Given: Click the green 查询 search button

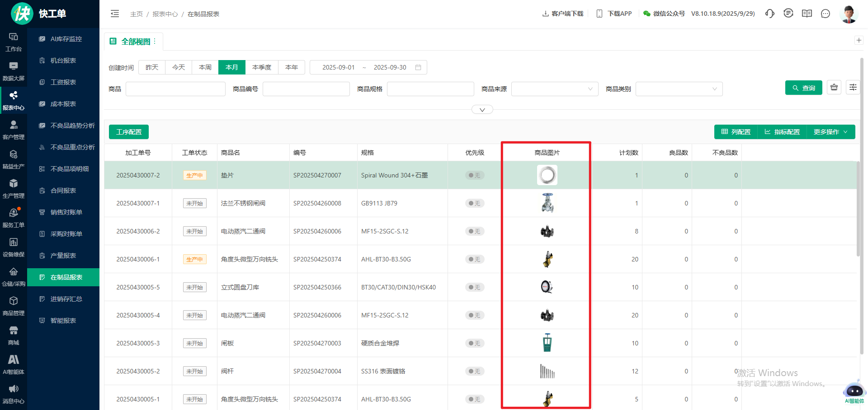Looking at the screenshot, I should tap(803, 88).
